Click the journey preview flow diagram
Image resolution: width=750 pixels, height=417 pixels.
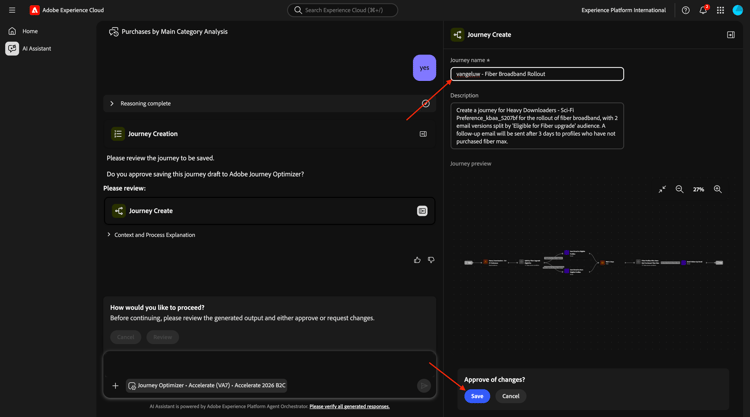point(593,262)
